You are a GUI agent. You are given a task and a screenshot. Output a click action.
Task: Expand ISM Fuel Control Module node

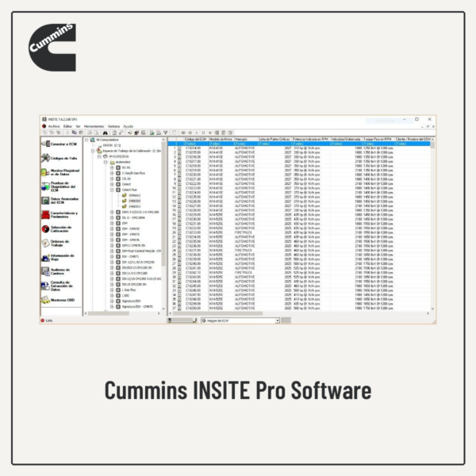[112, 251]
